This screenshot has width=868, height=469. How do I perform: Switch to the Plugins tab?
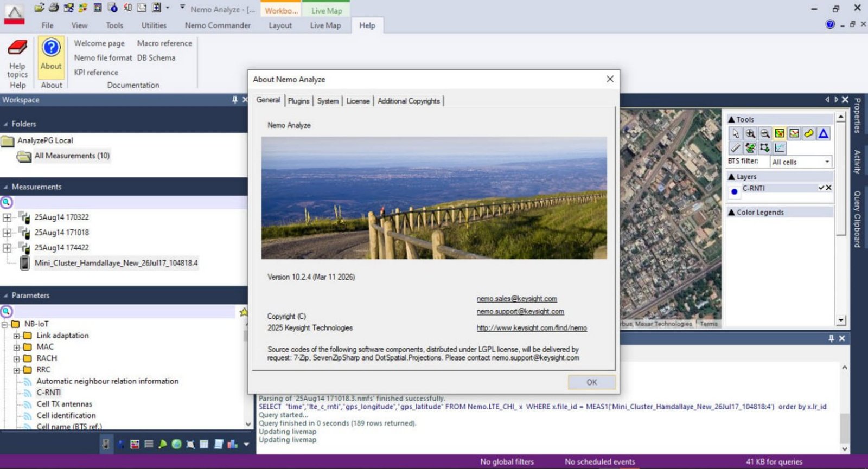point(298,101)
